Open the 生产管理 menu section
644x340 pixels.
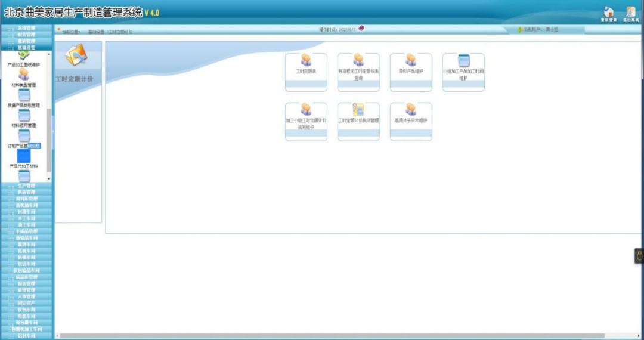(26, 186)
